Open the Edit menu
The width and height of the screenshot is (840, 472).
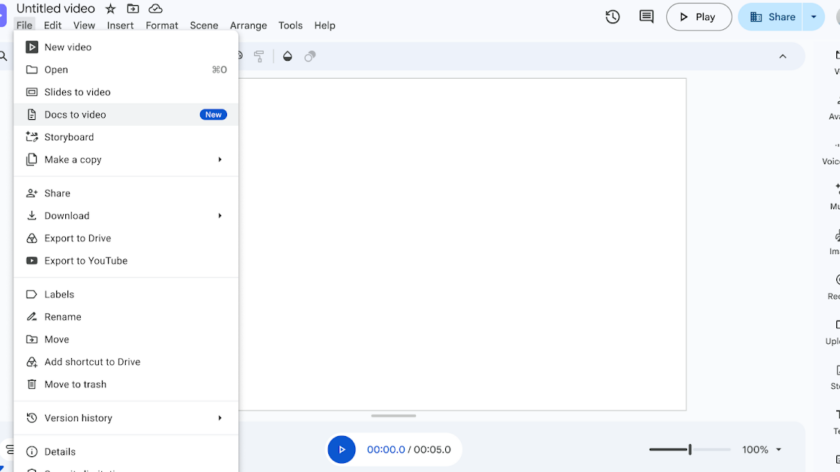[52, 25]
